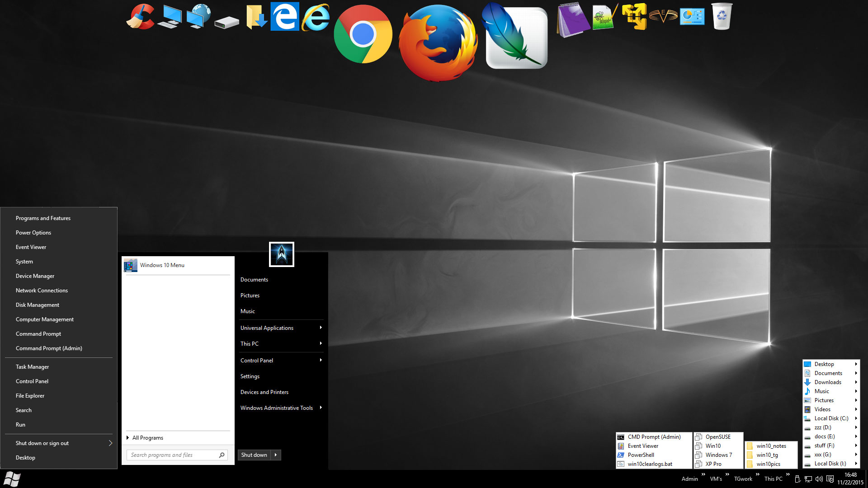Screen dimensions: 868x488
Task: Click the volume speaker tray icon
Action: [819, 479]
